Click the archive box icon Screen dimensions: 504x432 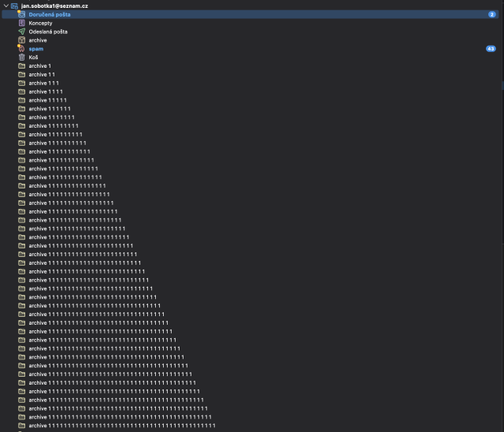(22, 40)
